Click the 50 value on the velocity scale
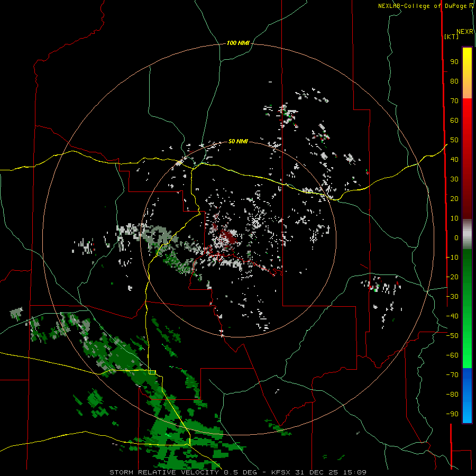 [454, 140]
